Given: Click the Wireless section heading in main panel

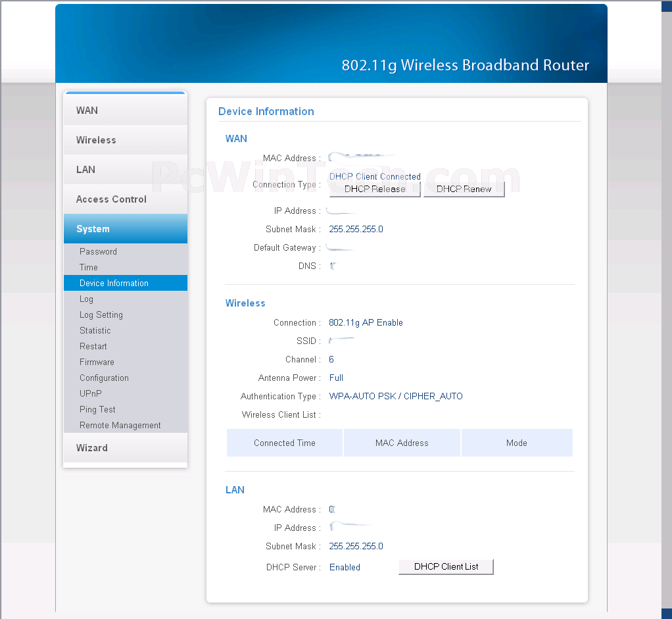Looking at the screenshot, I should (x=245, y=303).
